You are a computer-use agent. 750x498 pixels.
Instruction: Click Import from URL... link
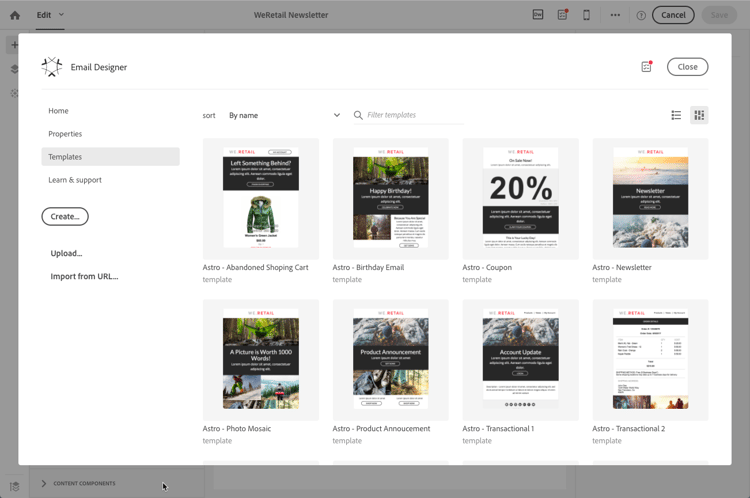coord(84,277)
